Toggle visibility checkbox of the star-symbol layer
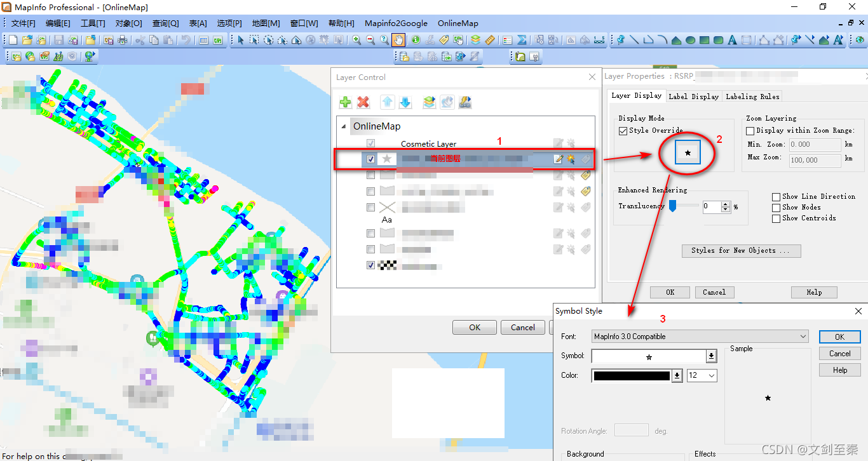This screenshot has height=461, width=868. click(371, 159)
